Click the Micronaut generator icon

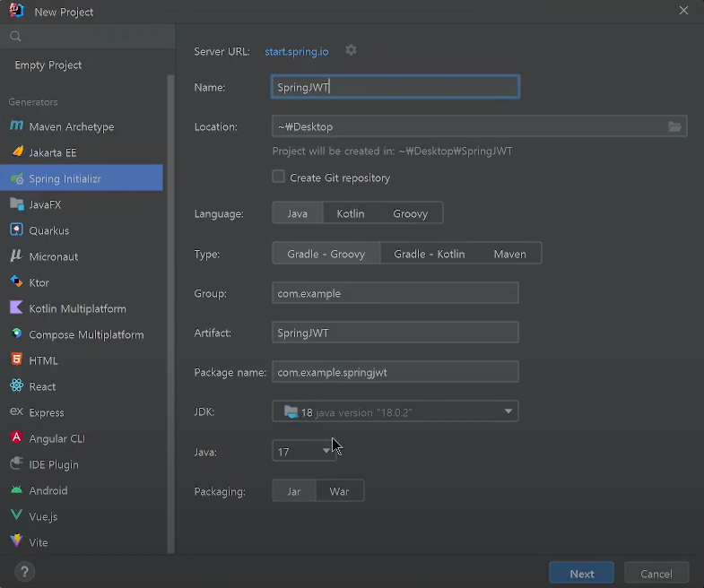click(17, 255)
